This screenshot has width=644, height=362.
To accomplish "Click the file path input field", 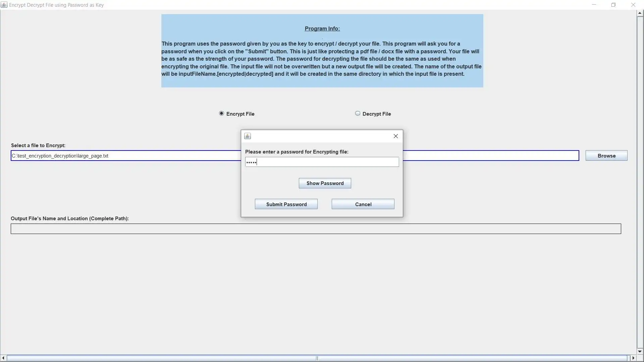I will click(x=294, y=156).
